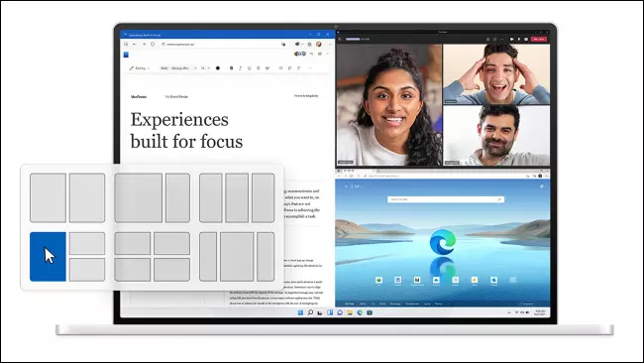Image resolution: width=644 pixels, height=363 pixels.
Task: Go forward in the document browser window
Action: click(x=144, y=44)
